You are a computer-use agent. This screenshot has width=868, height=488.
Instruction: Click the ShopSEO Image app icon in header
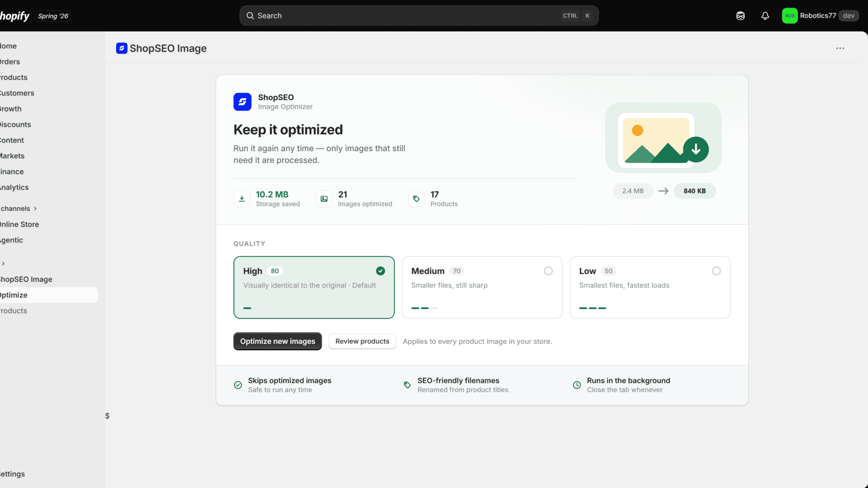tap(122, 48)
